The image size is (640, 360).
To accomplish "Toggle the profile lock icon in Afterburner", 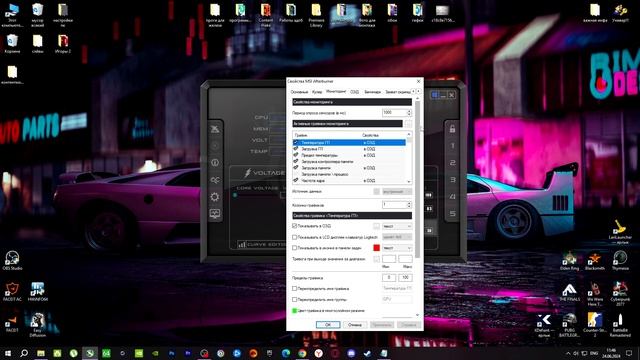I will pyautogui.click(x=452, y=129).
